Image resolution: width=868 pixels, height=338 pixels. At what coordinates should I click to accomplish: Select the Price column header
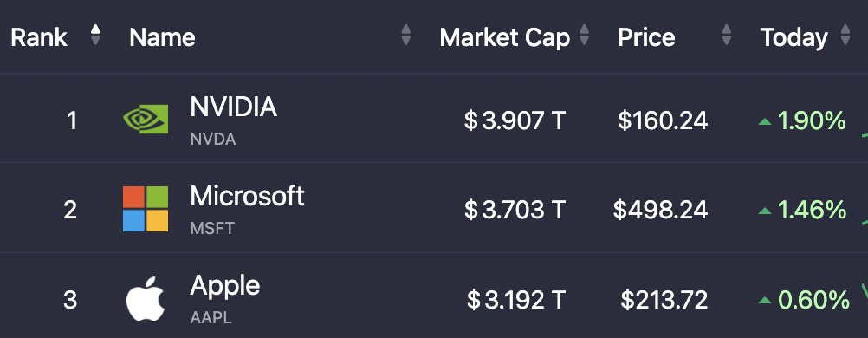point(646,37)
